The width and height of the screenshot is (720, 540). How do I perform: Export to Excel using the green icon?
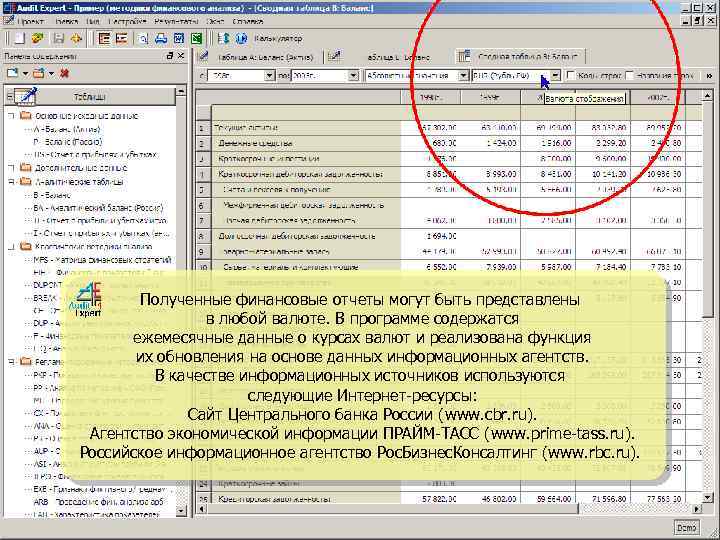197,39
